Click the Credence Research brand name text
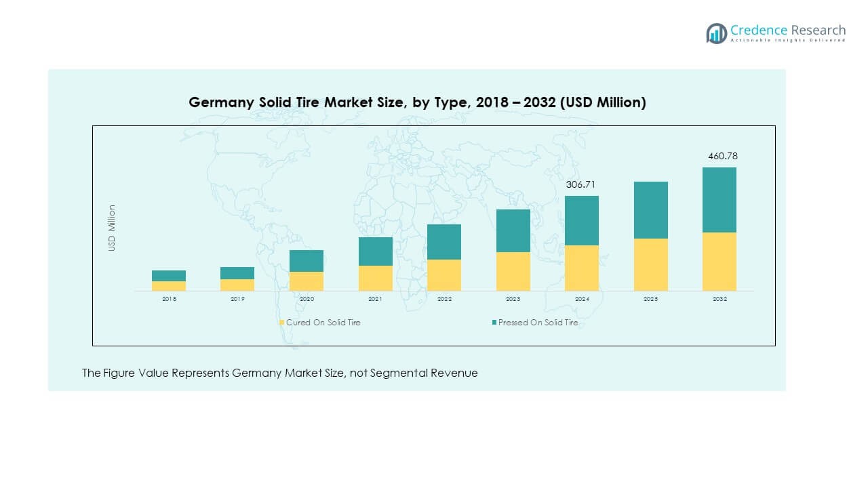 coord(788,30)
